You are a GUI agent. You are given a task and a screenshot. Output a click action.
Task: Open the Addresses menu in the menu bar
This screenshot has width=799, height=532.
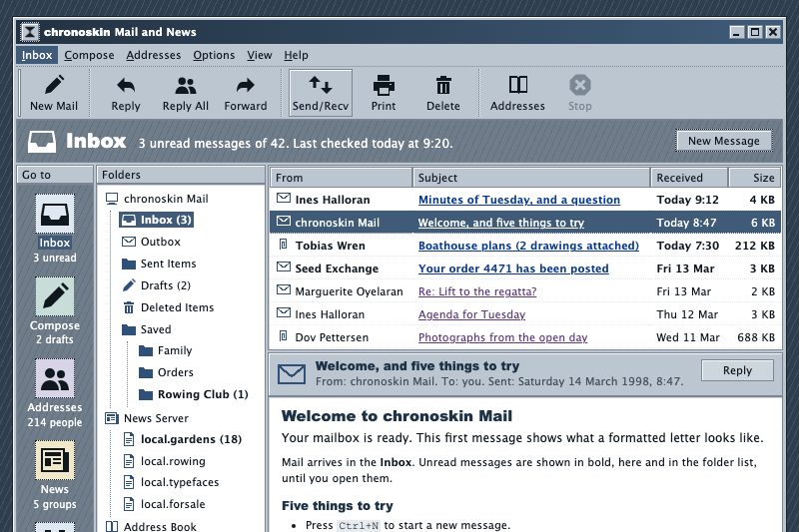click(x=154, y=55)
